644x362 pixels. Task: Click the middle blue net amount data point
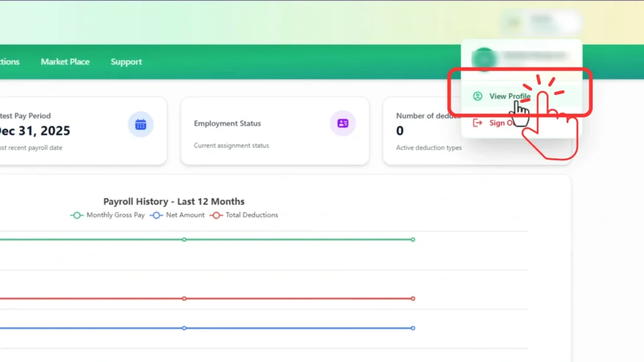tap(184, 328)
